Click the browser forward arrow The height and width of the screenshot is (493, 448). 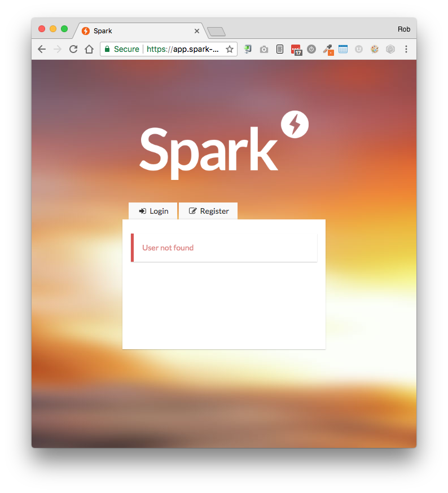click(x=57, y=49)
